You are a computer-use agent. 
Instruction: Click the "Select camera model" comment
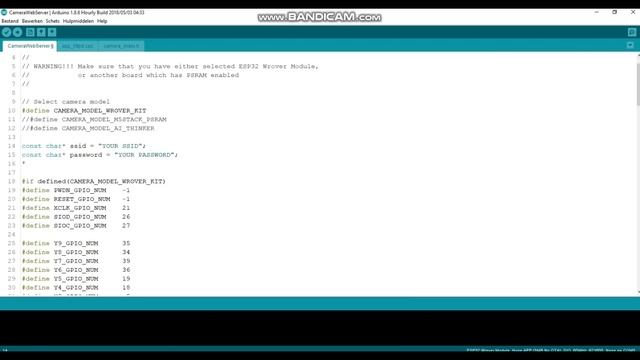66,102
